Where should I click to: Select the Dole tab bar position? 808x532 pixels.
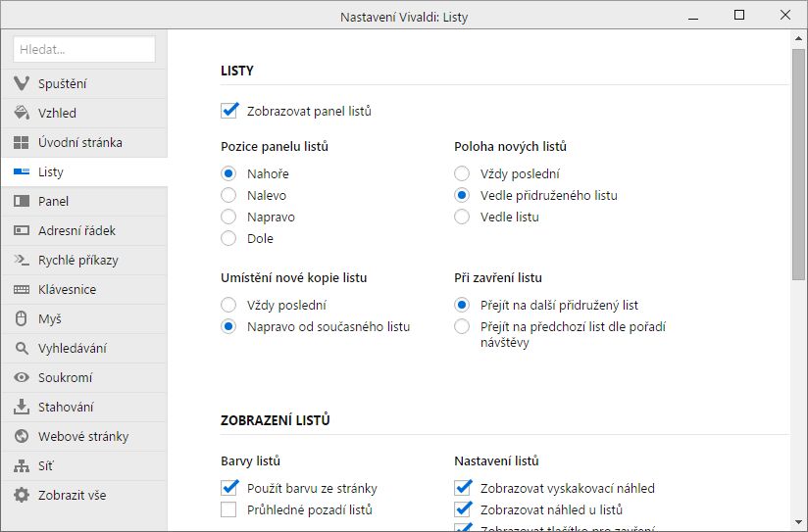(x=229, y=238)
